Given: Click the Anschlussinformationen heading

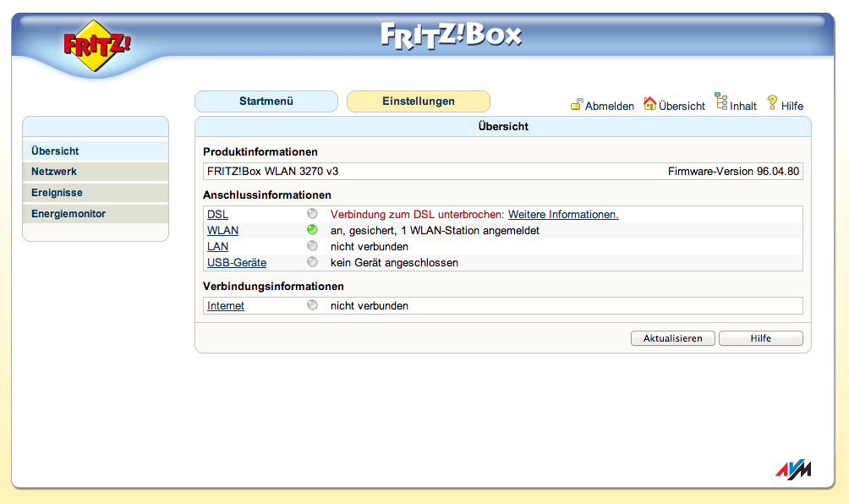Looking at the screenshot, I should tap(267, 194).
